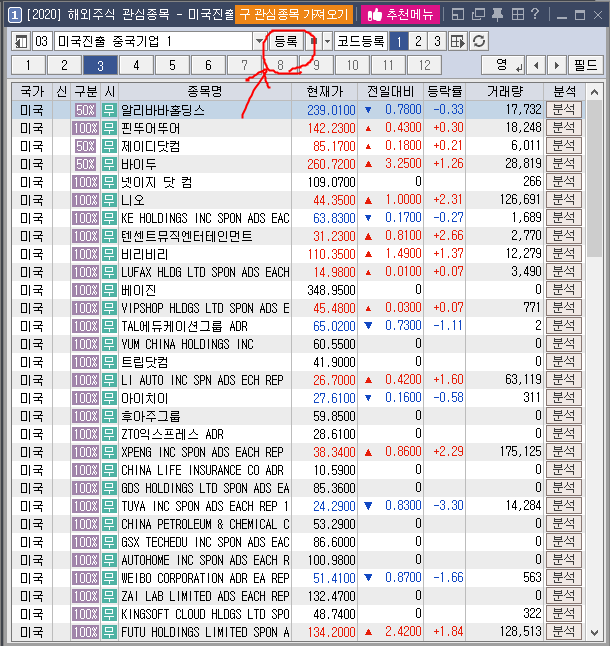The height and width of the screenshot is (646, 610).
Task: Click the 무 icon in the 빌리빌리 row
Action: (109, 254)
